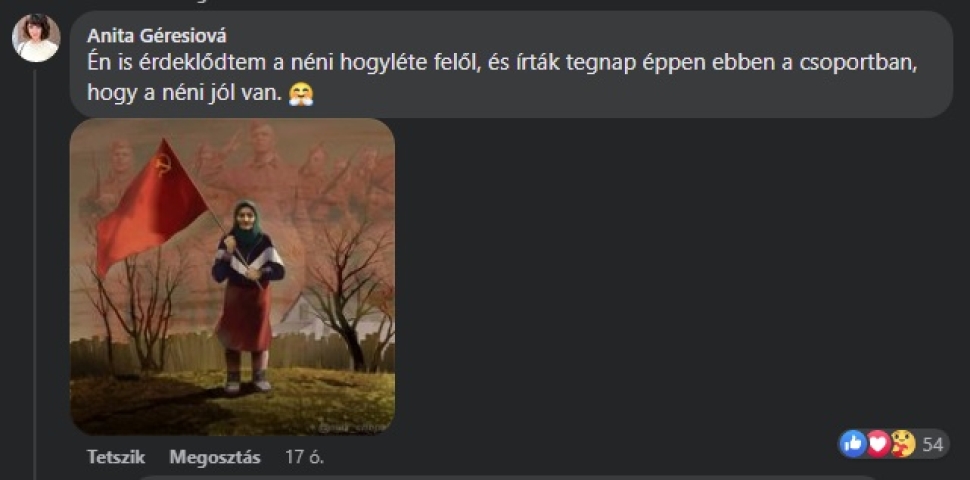Click the comment text bubble
The width and height of the screenshot is (970, 480).
(511, 64)
